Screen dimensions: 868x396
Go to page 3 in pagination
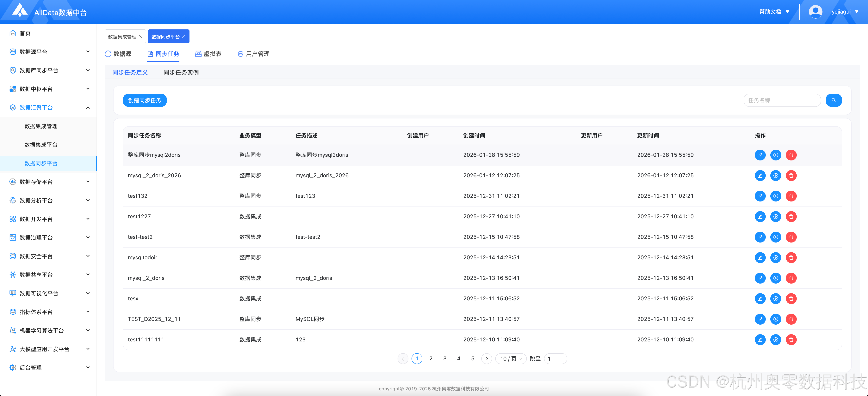pyautogui.click(x=444, y=359)
